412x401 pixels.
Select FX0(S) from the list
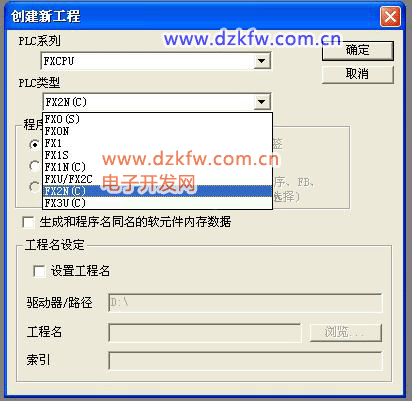point(158,119)
